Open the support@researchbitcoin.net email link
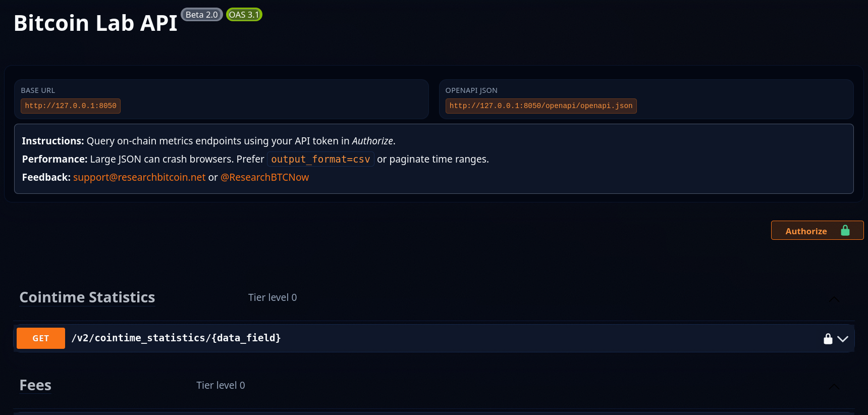 (139, 177)
